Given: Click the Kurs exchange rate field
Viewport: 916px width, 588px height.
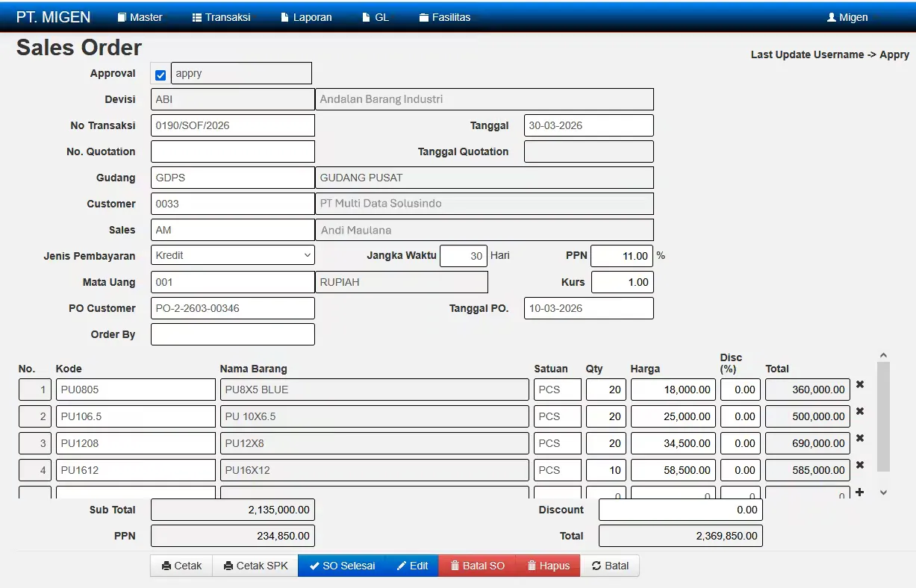Looking at the screenshot, I should coord(623,282).
